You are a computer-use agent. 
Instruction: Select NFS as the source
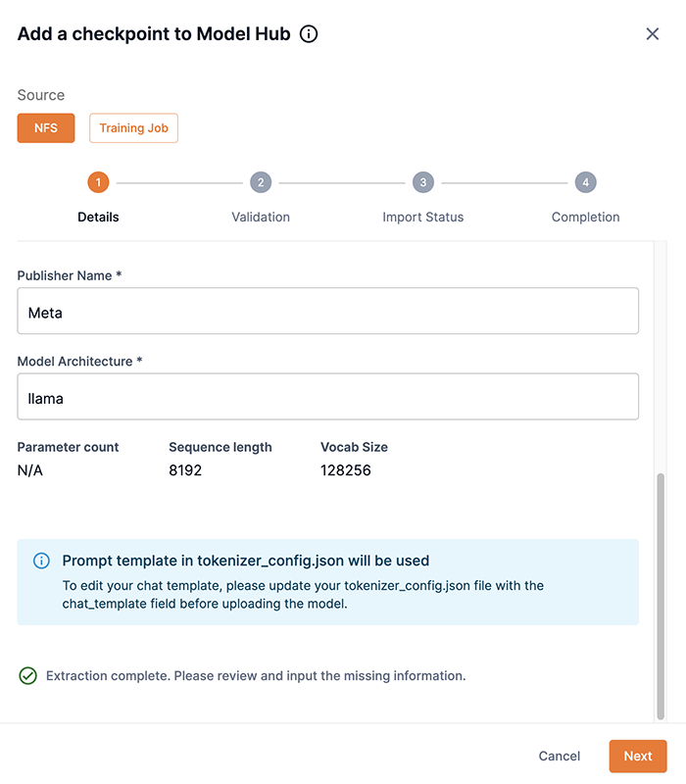(x=46, y=128)
